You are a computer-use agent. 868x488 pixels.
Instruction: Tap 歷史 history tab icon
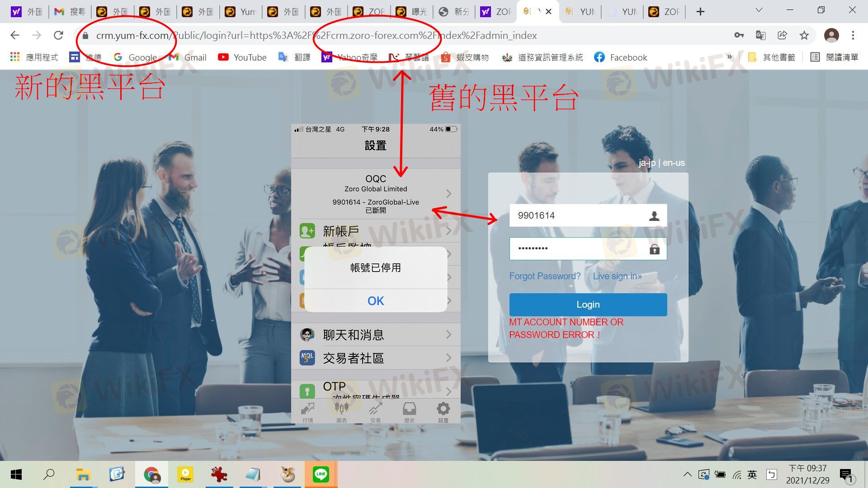point(409,412)
